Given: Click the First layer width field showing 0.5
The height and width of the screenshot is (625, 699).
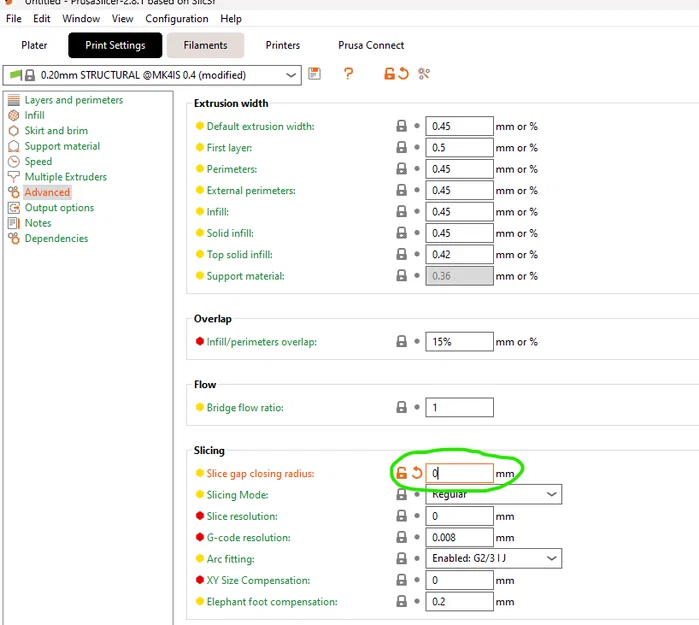Looking at the screenshot, I should (x=460, y=148).
